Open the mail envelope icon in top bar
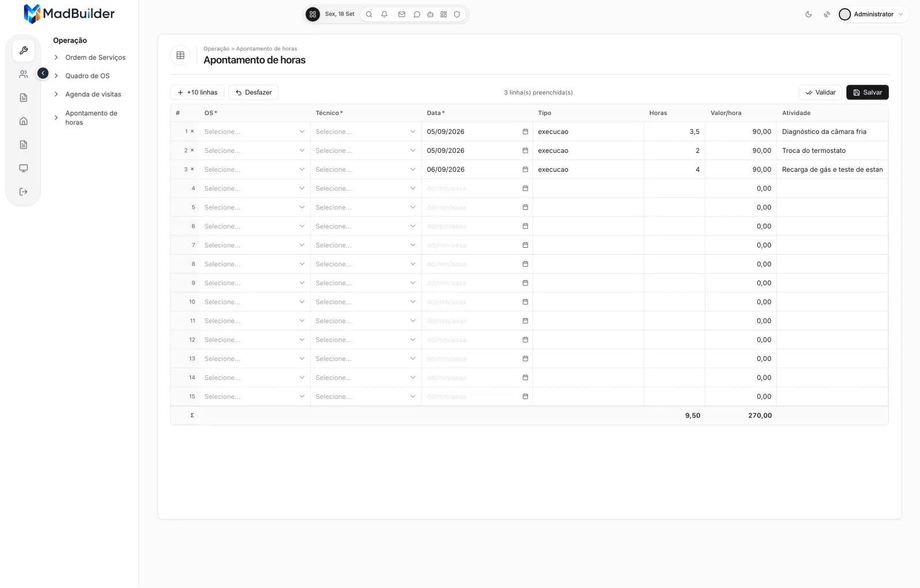 402,14
